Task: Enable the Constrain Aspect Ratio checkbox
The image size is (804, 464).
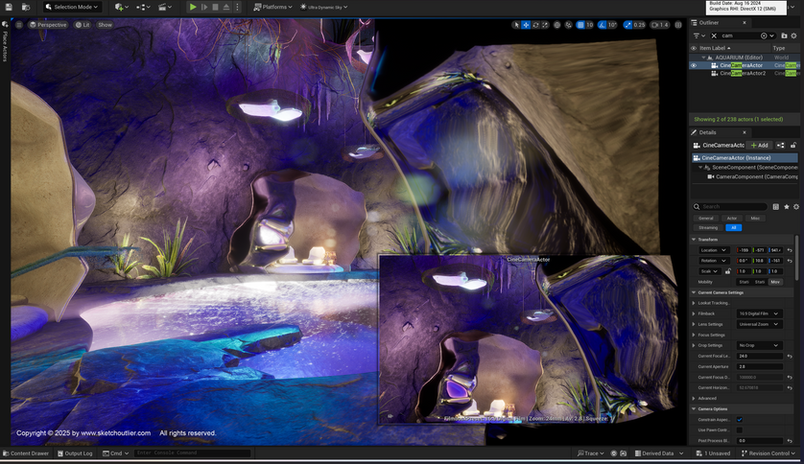Action: 739,419
